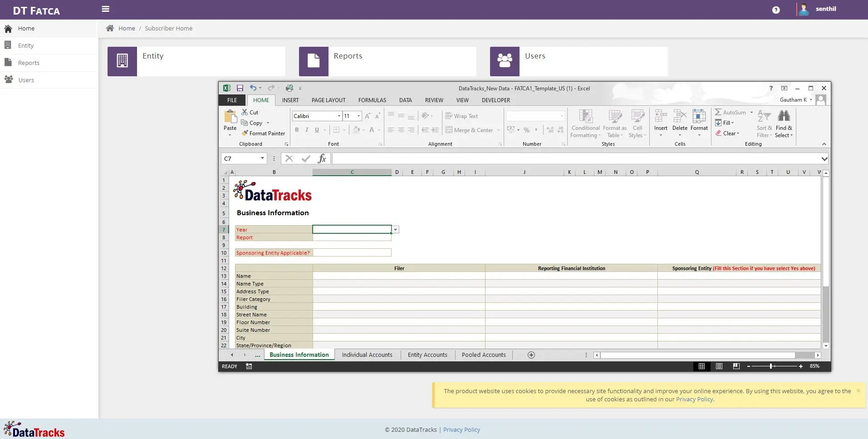Open the Privacy Policy link in footer
Screen dimensions: 868x439
(x=461, y=429)
